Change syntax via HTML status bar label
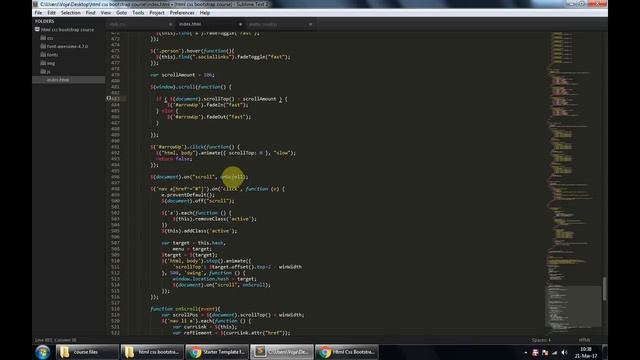 pos(584,340)
